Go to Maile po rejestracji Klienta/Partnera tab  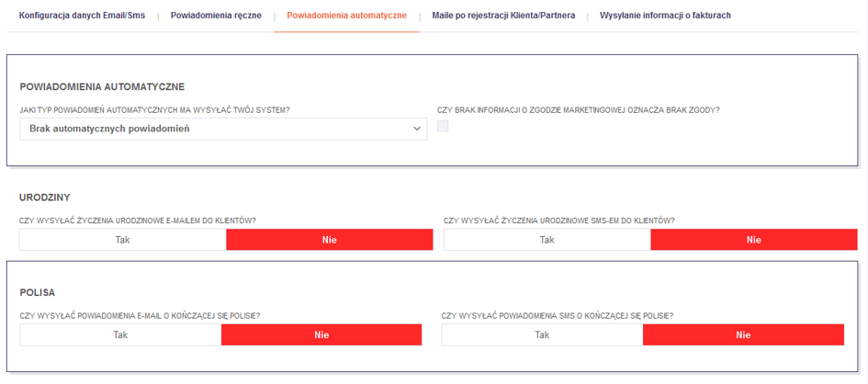pyautogui.click(x=503, y=16)
